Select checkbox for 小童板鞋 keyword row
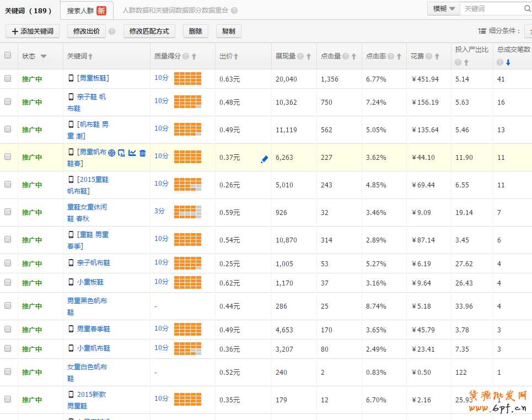The height and width of the screenshot is (420, 532). click(8, 282)
